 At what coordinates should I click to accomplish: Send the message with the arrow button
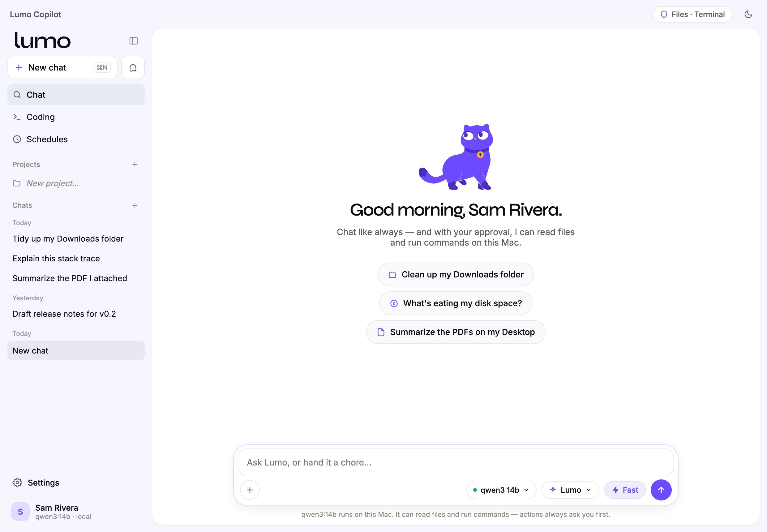(x=661, y=490)
